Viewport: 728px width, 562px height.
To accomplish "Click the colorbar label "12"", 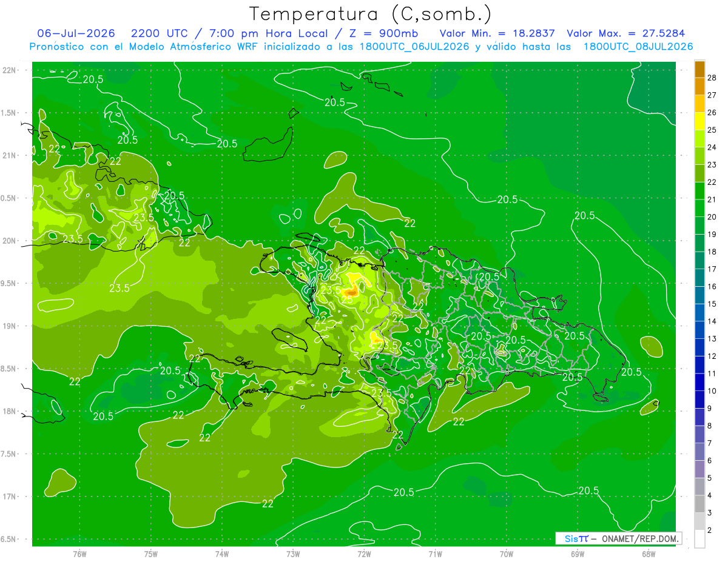I will tap(712, 356).
